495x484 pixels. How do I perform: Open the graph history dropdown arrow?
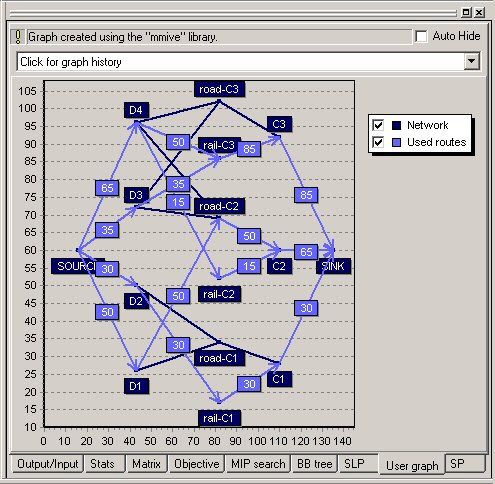coord(471,61)
